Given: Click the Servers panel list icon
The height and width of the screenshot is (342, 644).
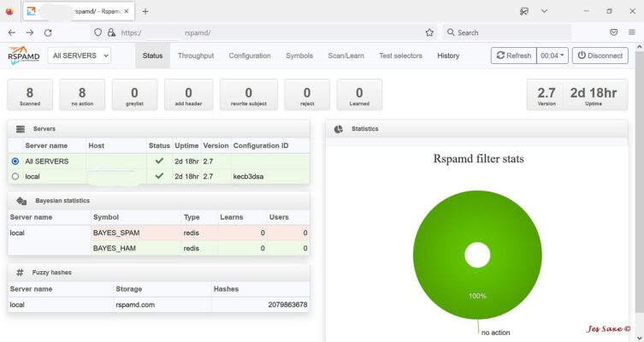Looking at the screenshot, I should (x=21, y=129).
